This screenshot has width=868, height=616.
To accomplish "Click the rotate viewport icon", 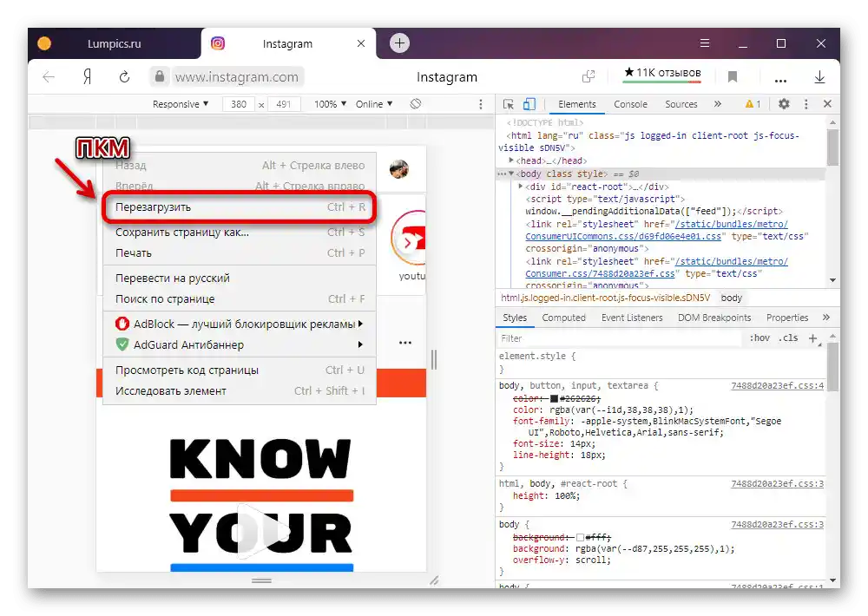I will tap(416, 103).
